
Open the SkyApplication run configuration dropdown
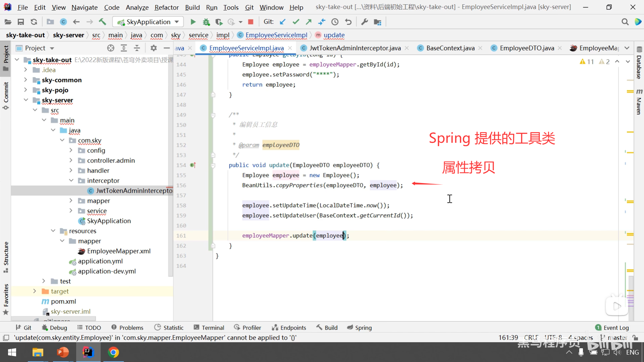pos(148,22)
